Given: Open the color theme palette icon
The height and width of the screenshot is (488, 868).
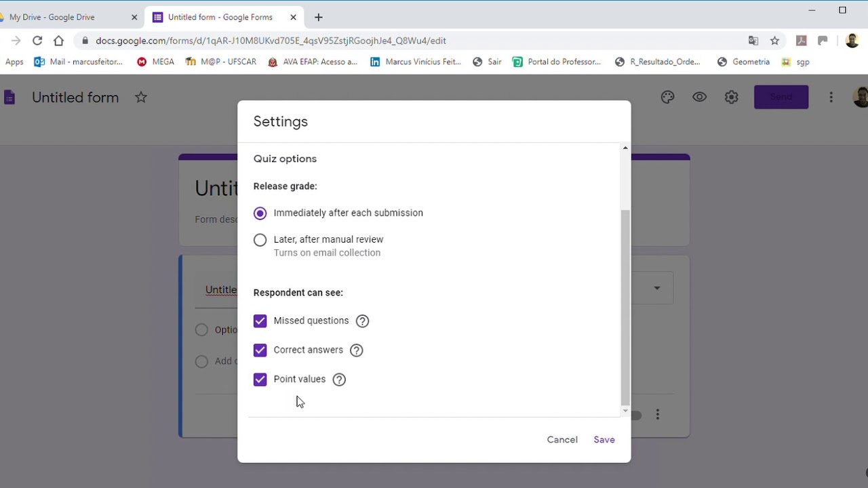Looking at the screenshot, I should [667, 98].
